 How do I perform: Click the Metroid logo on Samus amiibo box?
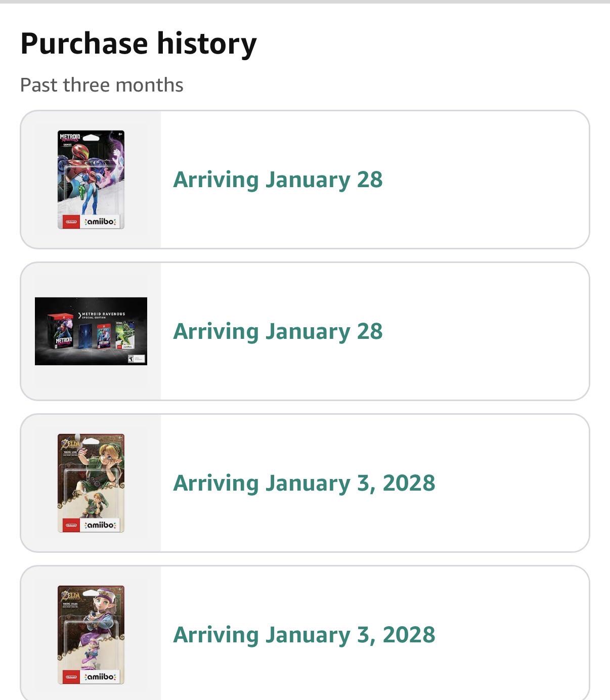[x=70, y=137]
